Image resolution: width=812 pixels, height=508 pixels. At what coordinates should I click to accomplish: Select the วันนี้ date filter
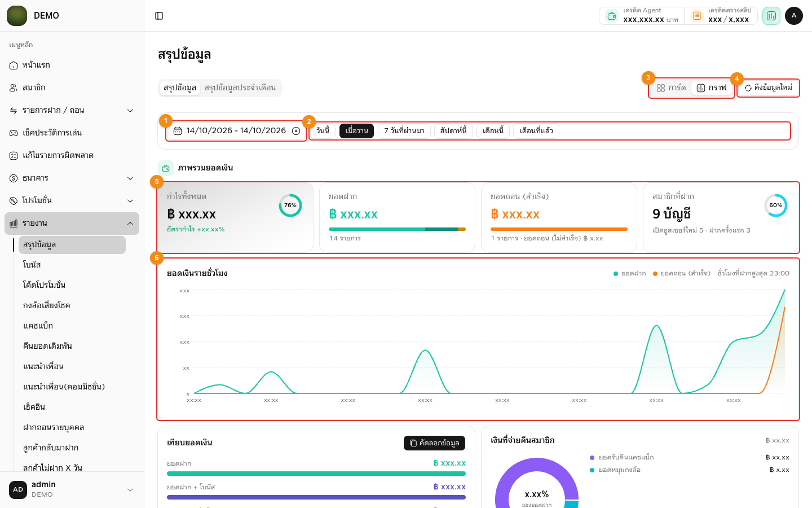323,131
